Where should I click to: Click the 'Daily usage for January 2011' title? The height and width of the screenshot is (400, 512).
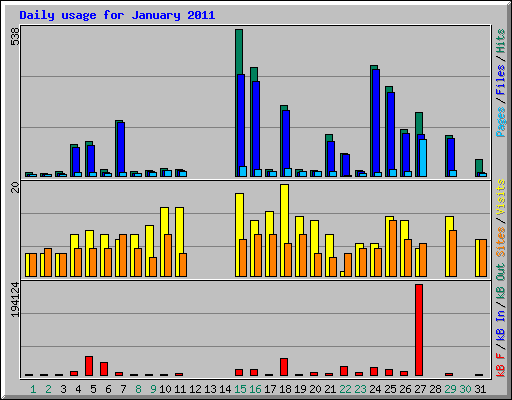[117, 15]
